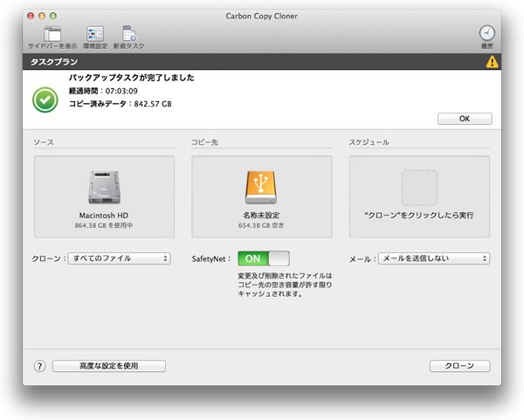
Task: Click the red close window button
Action: click(31, 16)
